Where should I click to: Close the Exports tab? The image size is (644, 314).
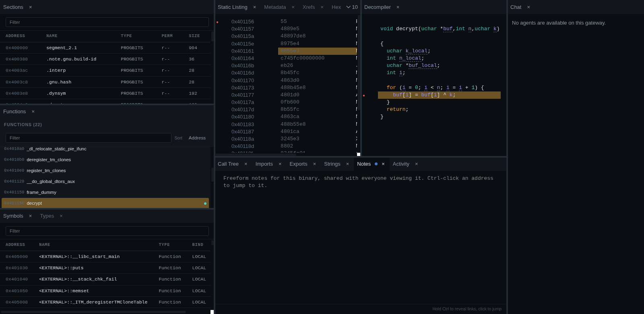[314, 164]
